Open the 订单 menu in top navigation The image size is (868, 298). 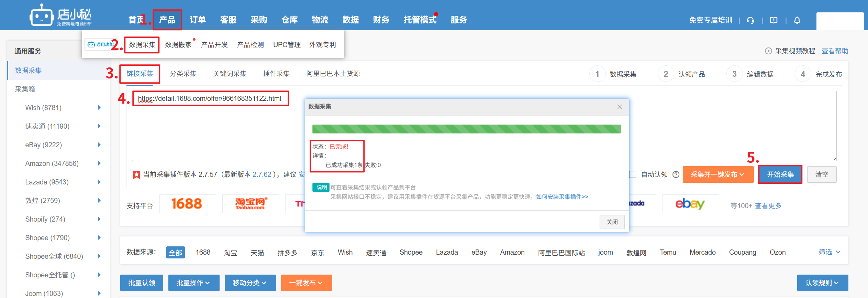tap(198, 20)
